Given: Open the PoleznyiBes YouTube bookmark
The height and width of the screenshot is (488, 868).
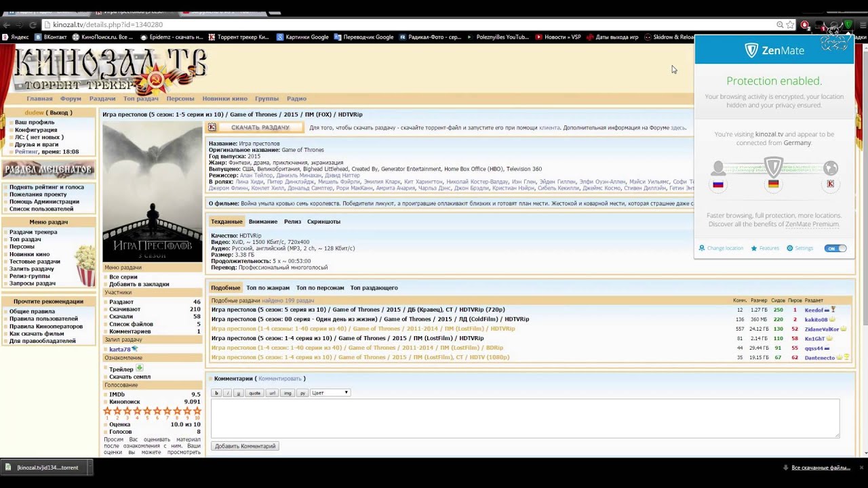Looking at the screenshot, I should pyautogui.click(x=498, y=37).
